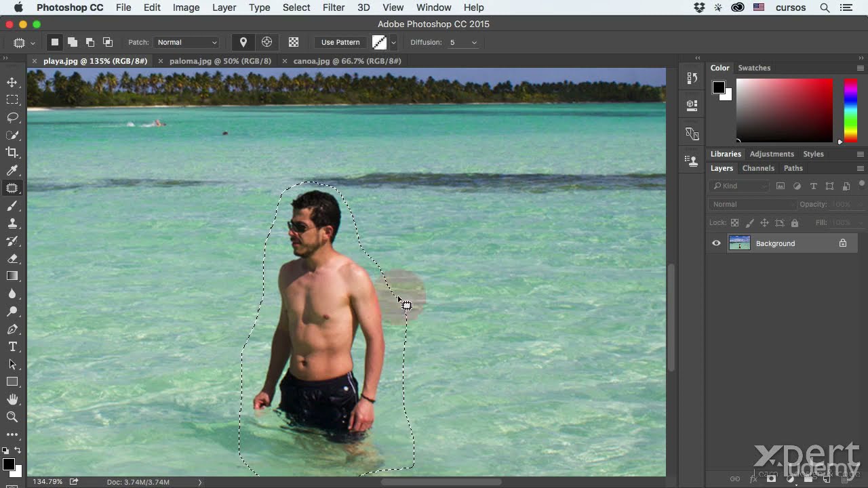This screenshot has height=488, width=868.
Task: Select the Quick Selection tool
Action: [x=12, y=135]
